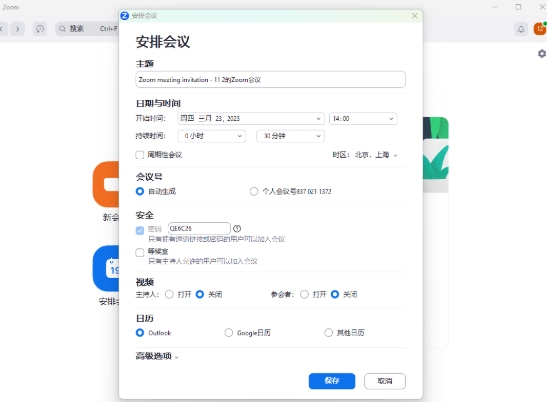Screen dimensions: 547x402
Task: Click the orange new meeting icon
Action: (x=106, y=184)
